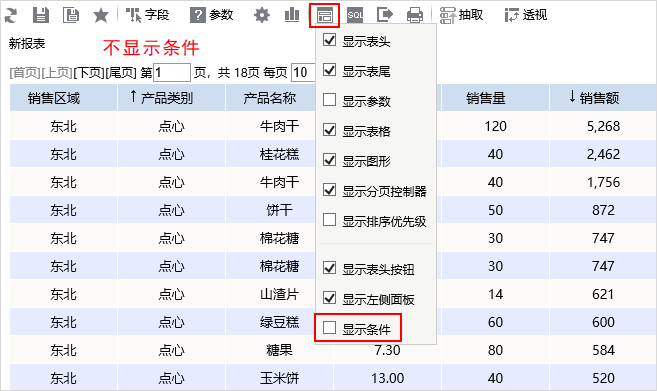
Task: Click the view layout icon
Action: pyautogui.click(x=324, y=16)
